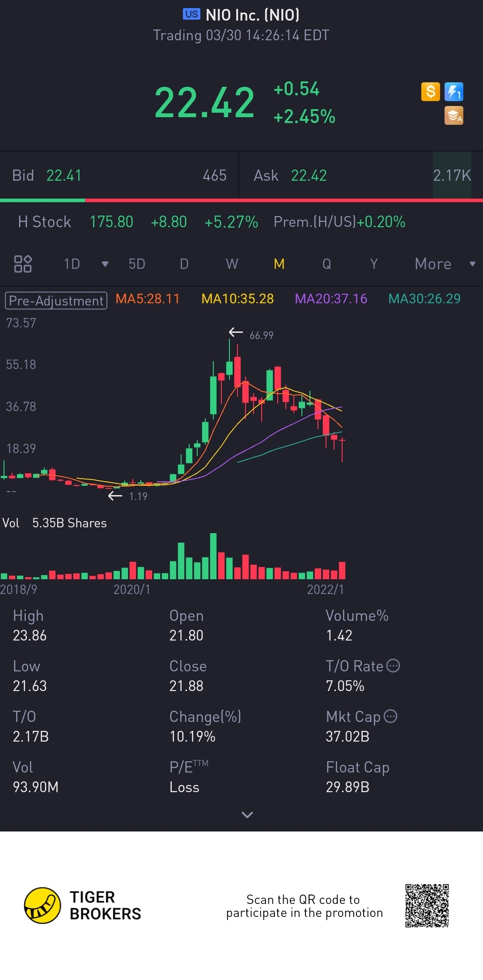Tap the NIO Inc. (NIO) title
483x980 pixels.
(253, 15)
